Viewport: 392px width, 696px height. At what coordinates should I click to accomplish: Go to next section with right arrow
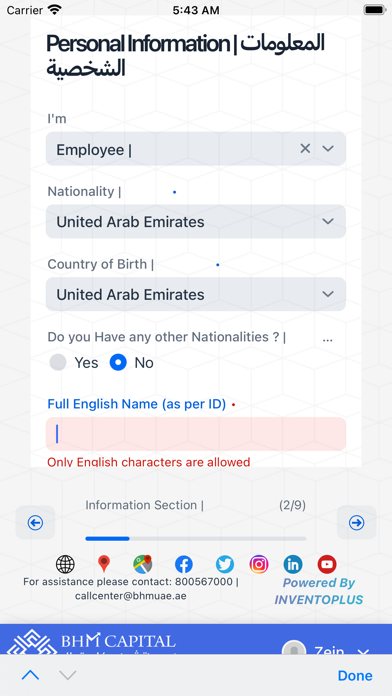[x=356, y=523]
